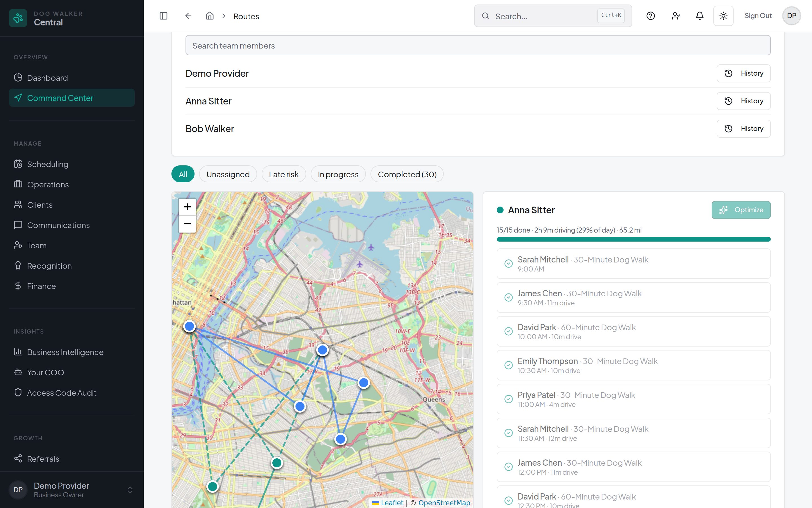Open the Leaflet attribution link

point(388,503)
